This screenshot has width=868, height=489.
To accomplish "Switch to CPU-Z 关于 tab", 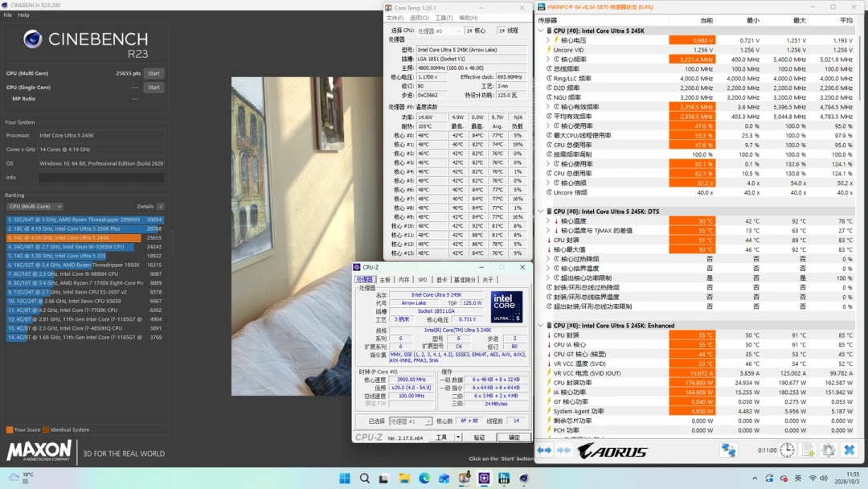I will (488, 280).
